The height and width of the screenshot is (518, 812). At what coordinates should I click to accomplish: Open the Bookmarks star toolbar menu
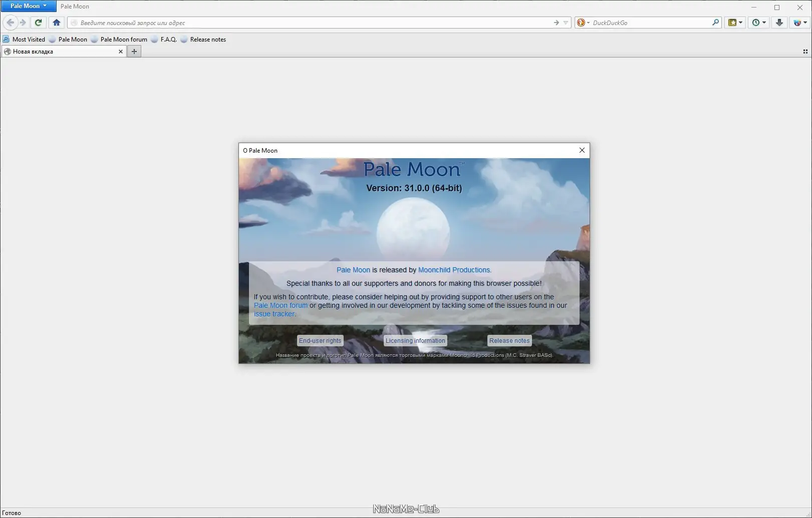pos(735,23)
